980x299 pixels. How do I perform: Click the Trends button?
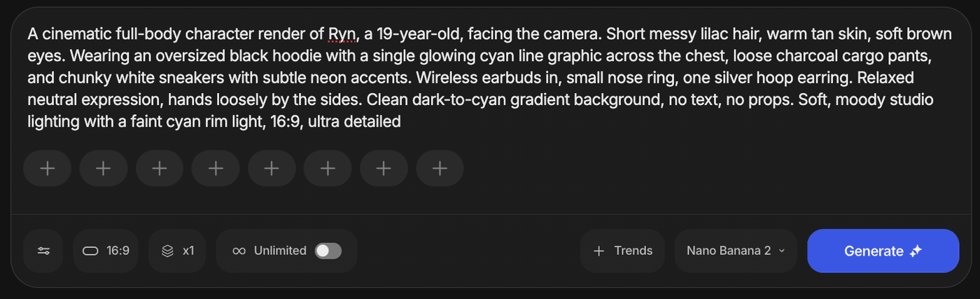pos(622,251)
